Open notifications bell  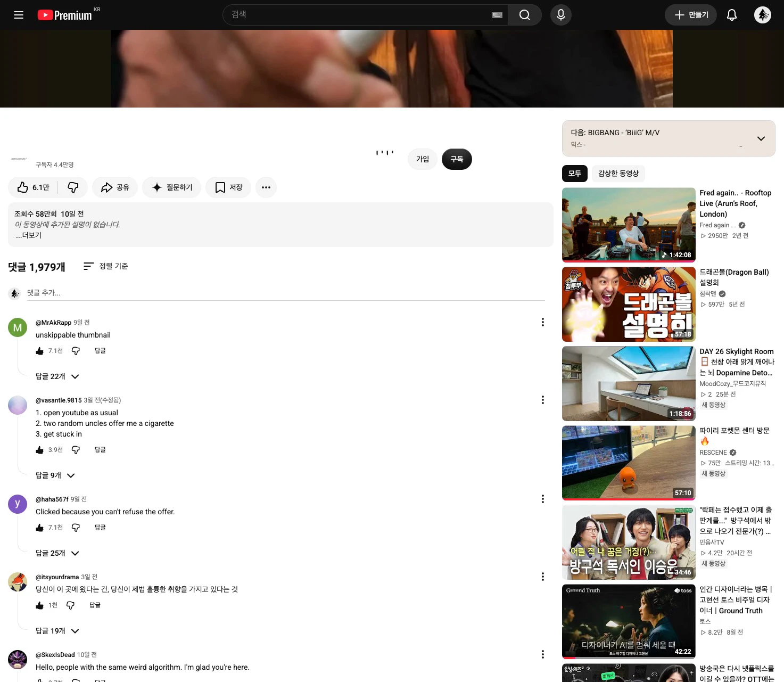(x=732, y=15)
